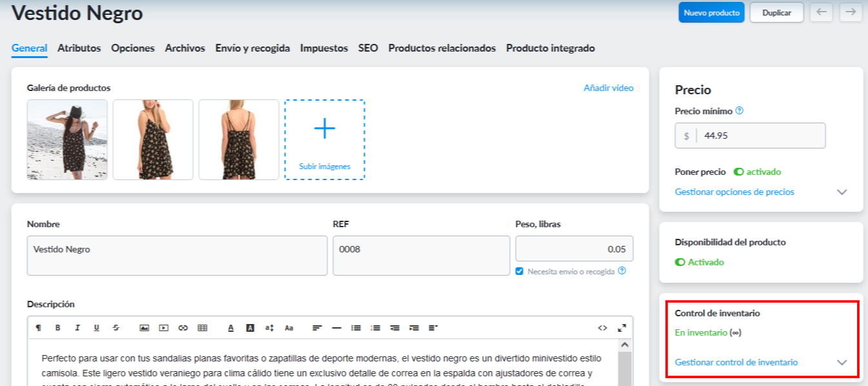
Task: Toggle italic formatting in description editor
Action: point(77,328)
